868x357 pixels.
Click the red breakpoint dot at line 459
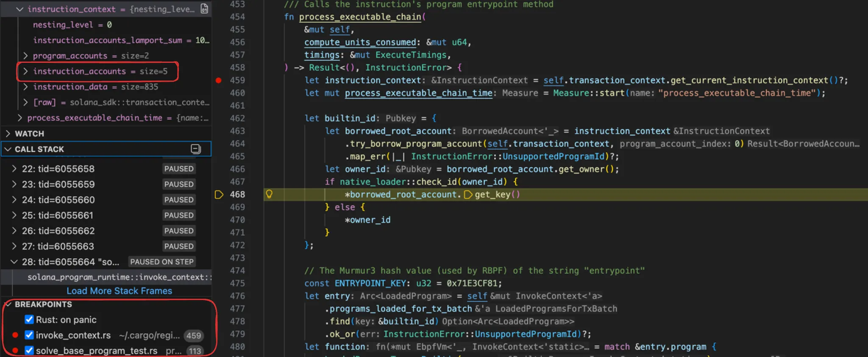pos(218,80)
